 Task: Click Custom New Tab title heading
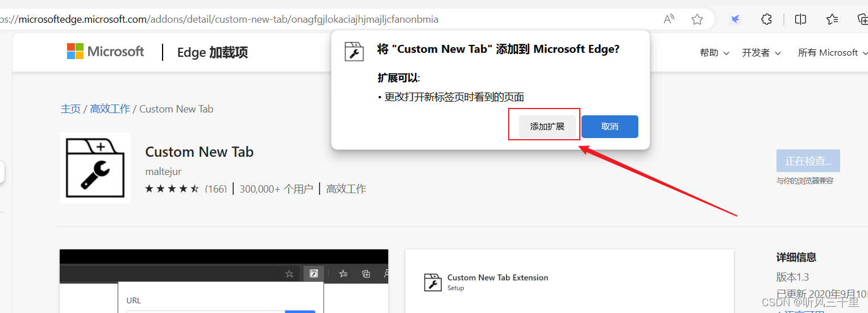[x=200, y=152]
